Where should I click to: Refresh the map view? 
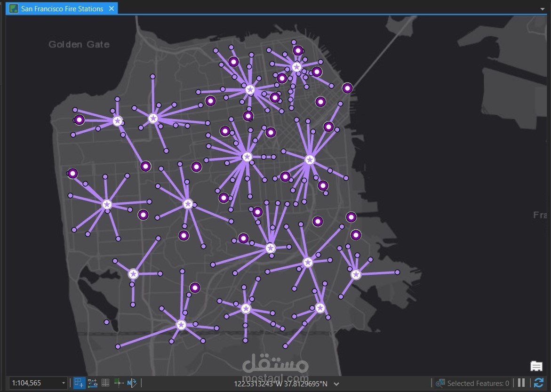click(539, 383)
